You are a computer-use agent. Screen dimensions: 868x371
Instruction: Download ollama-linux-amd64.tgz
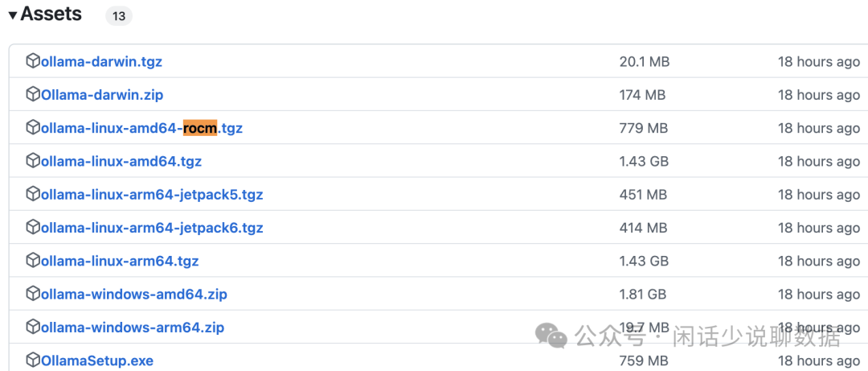pos(121,162)
